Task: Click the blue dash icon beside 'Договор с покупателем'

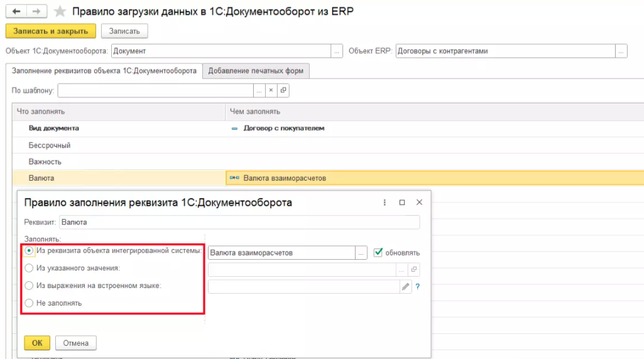Action: coord(234,129)
